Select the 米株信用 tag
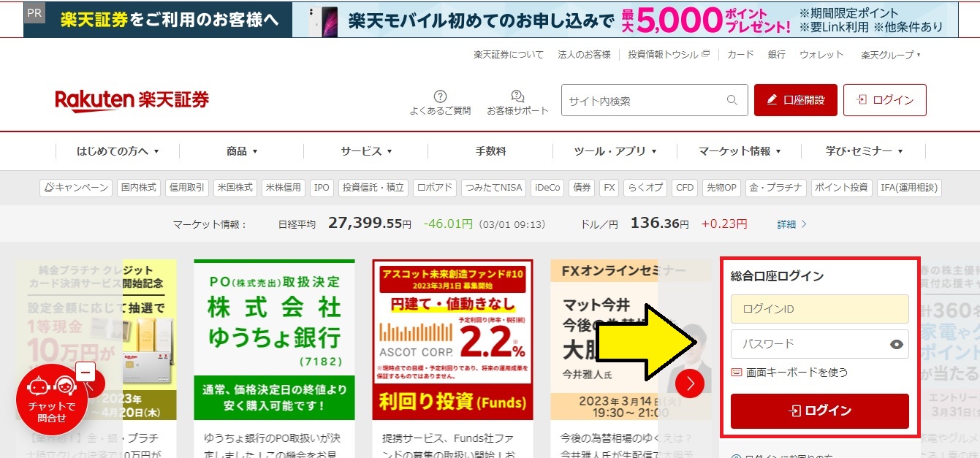The image size is (980, 458). (284, 188)
